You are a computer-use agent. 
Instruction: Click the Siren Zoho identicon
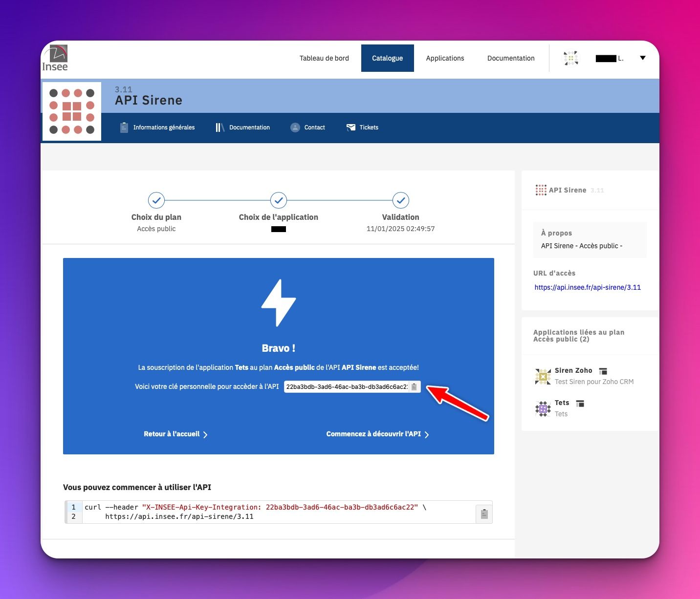543,376
